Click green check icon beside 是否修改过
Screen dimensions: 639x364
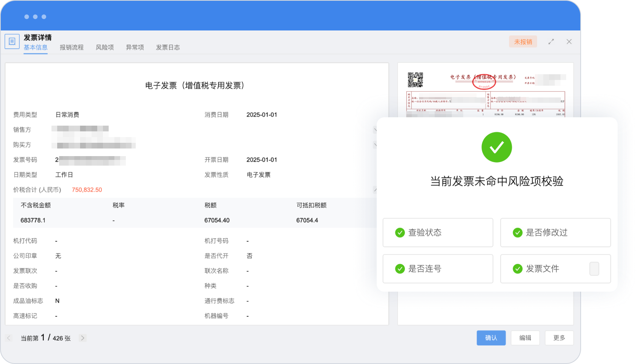pyautogui.click(x=517, y=233)
